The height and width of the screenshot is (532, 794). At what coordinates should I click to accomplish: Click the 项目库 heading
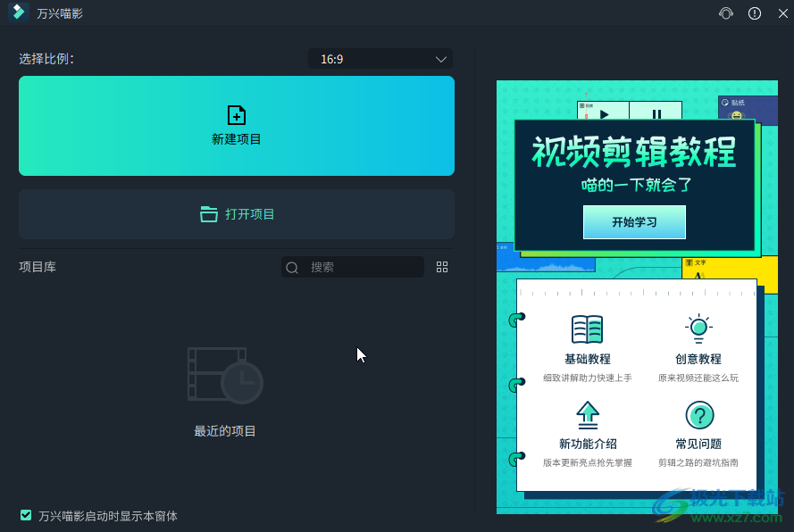[x=38, y=267]
